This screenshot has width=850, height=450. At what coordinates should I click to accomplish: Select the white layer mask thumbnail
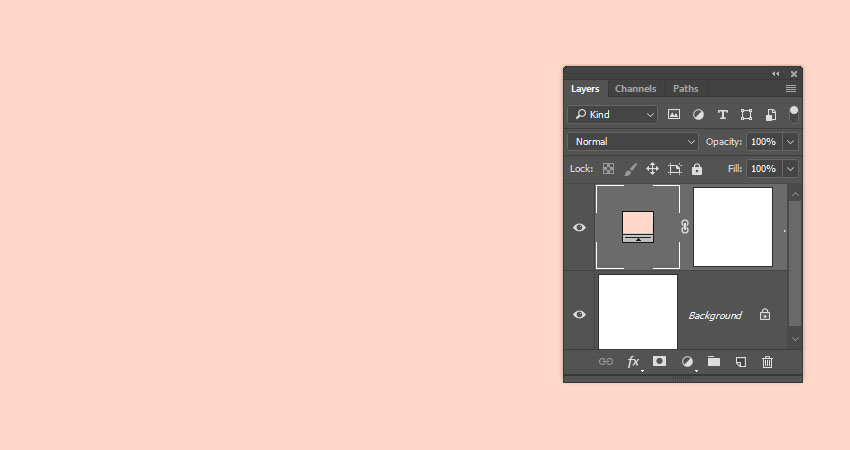point(733,227)
